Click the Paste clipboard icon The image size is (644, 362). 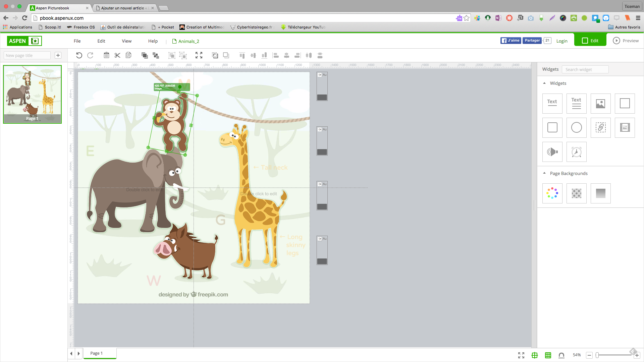click(x=106, y=55)
